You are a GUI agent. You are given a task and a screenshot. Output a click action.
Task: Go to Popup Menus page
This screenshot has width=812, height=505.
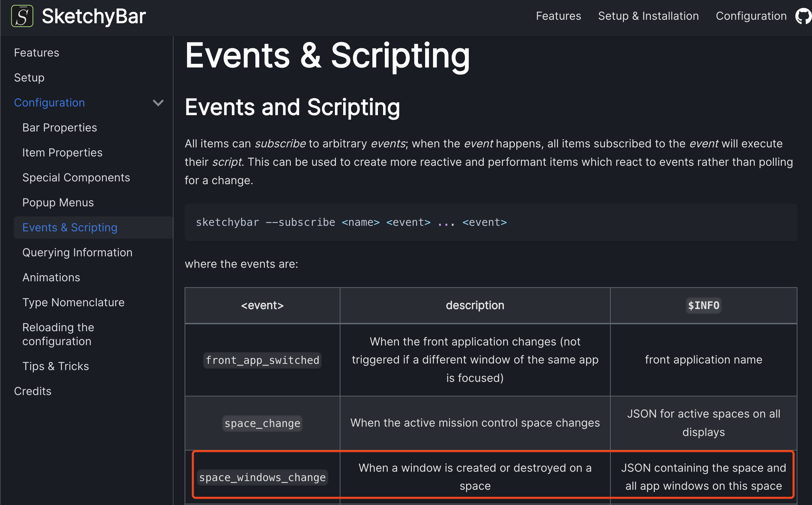58,203
